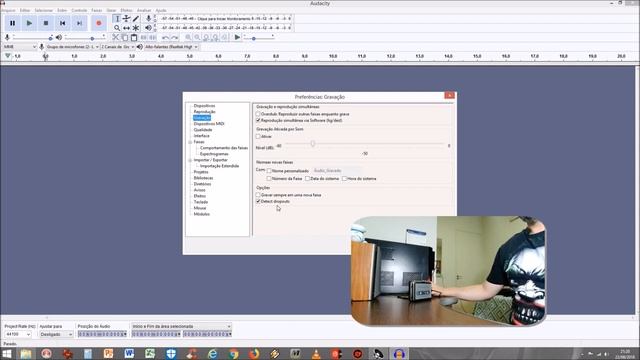Viewport: 640px width, 360px height.
Task: Click the Nível (dB) slider in Preferences
Action: tap(364, 144)
